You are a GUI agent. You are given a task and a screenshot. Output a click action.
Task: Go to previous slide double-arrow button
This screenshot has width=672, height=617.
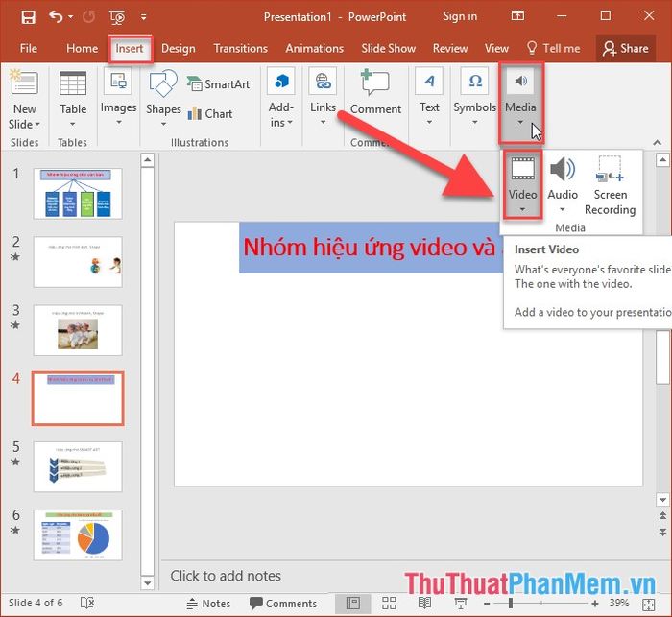click(662, 516)
